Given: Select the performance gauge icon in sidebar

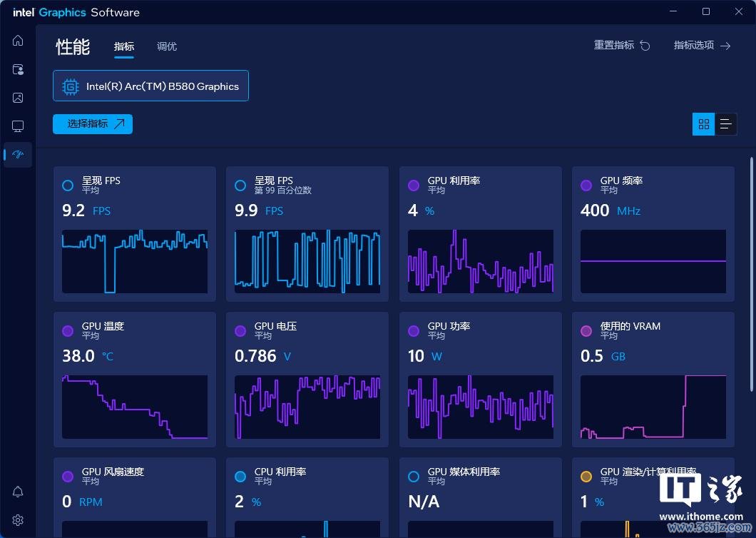Looking at the screenshot, I should (x=18, y=154).
